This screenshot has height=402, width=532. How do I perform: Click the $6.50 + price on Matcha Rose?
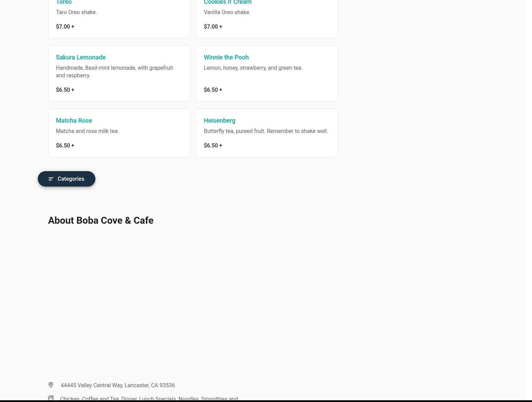click(65, 145)
